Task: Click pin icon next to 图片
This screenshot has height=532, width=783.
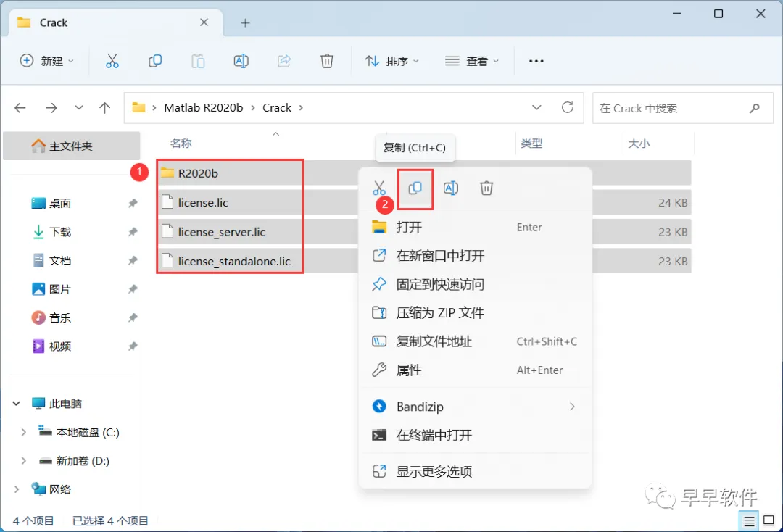Action: coord(133,289)
